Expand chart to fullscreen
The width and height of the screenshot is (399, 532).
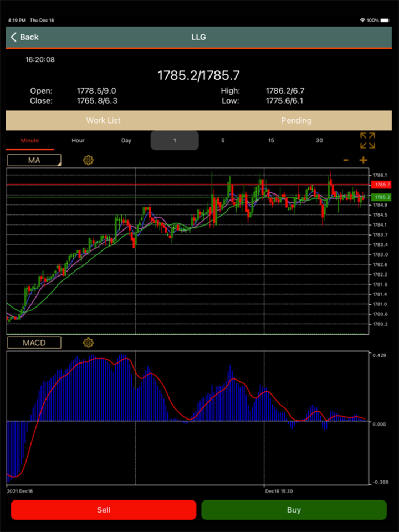(367, 140)
